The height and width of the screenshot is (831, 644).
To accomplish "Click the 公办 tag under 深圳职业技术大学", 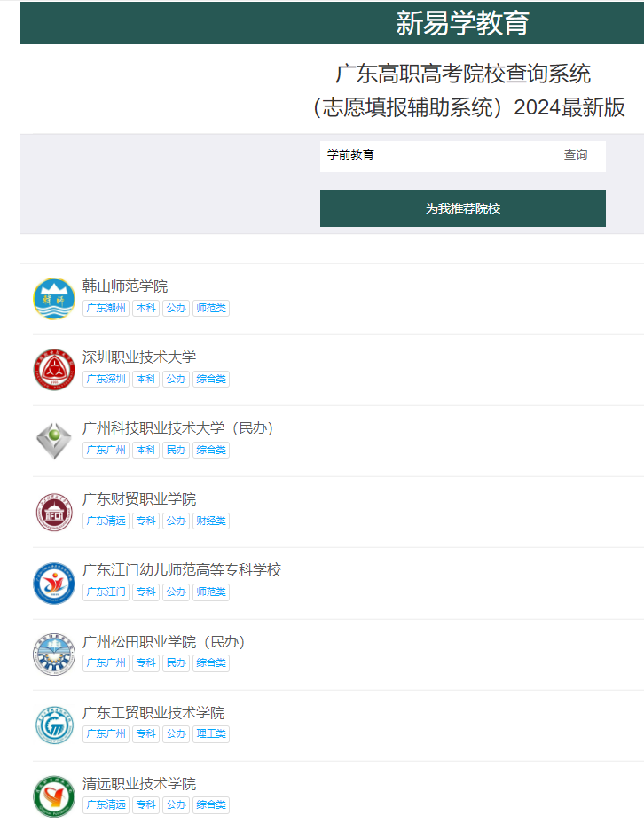I will pos(176,379).
